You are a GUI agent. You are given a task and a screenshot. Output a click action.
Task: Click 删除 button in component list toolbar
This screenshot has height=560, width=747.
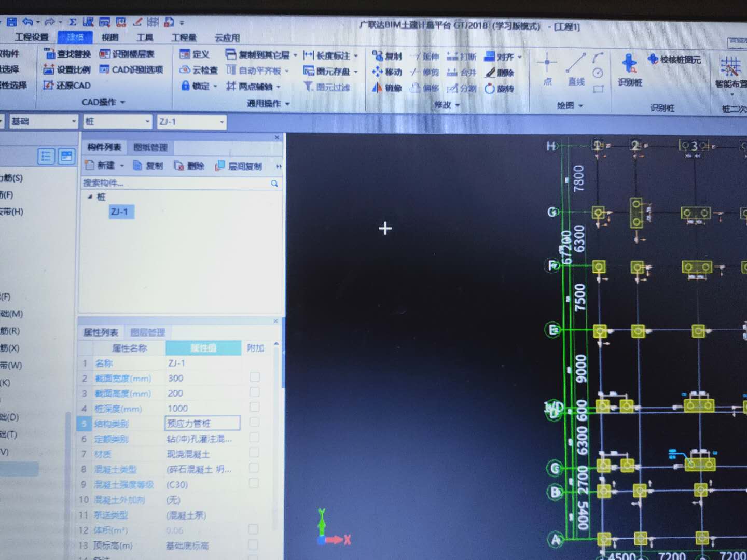189,166
